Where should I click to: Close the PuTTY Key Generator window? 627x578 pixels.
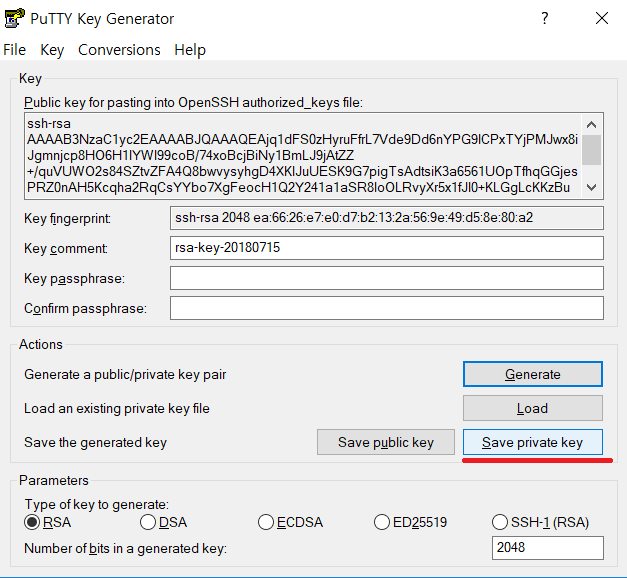(602, 18)
